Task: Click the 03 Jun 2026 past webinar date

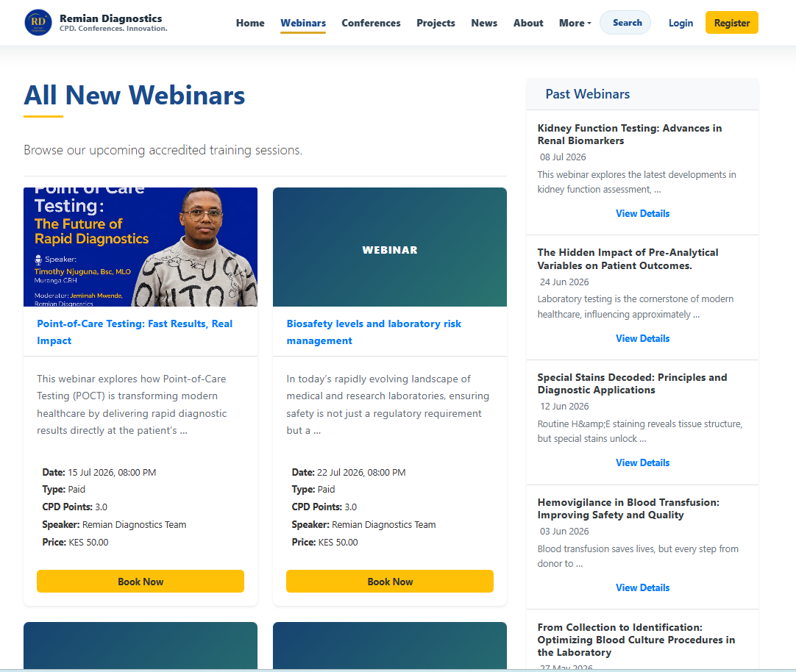Action: pyautogui.click(x=564, y=531)
